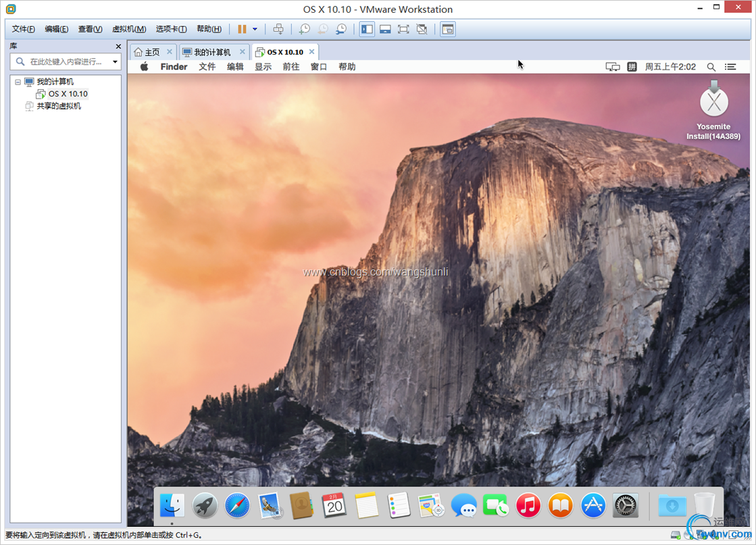Collapse the 我的计算机 tree node
This screenshot has height=545, width=756.
point(18,82)
